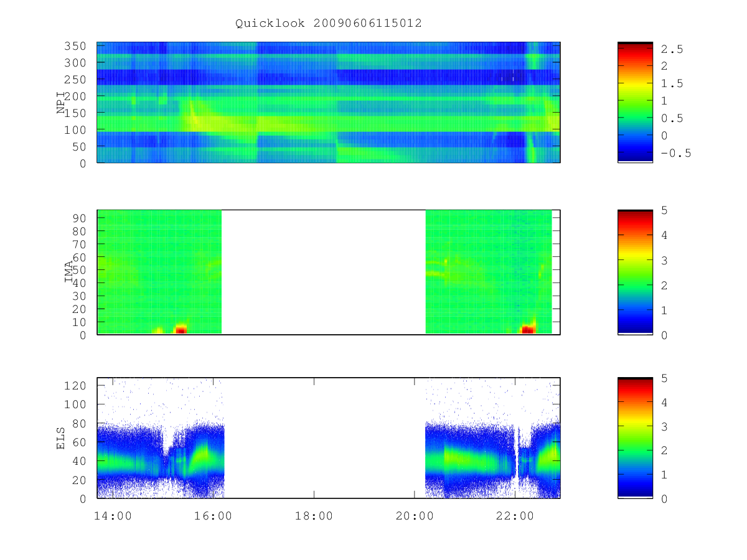Viewport: 747px width, 560px height.
Task: Select the "IMA" y-axis label
Action: [x=68, y=273]
